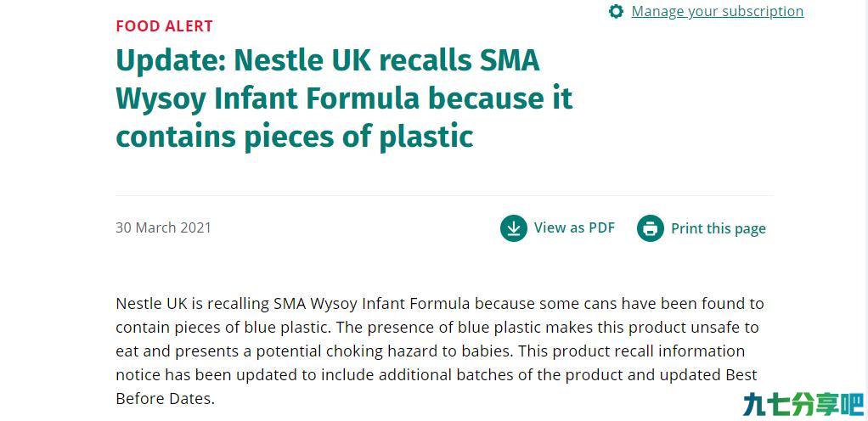Click the horizontal divider line under the headline
The width and height of the screenshot is (868, 421).
[444, 195]
